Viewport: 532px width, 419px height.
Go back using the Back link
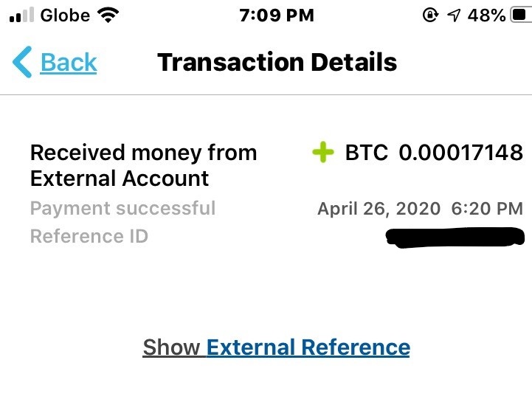pos(69,62)
